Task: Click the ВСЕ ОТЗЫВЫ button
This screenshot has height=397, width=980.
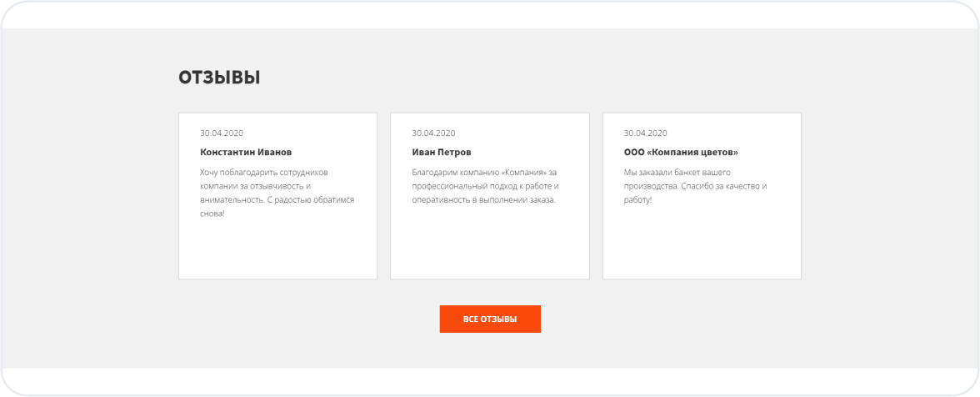Action: (x=490, y=319)
